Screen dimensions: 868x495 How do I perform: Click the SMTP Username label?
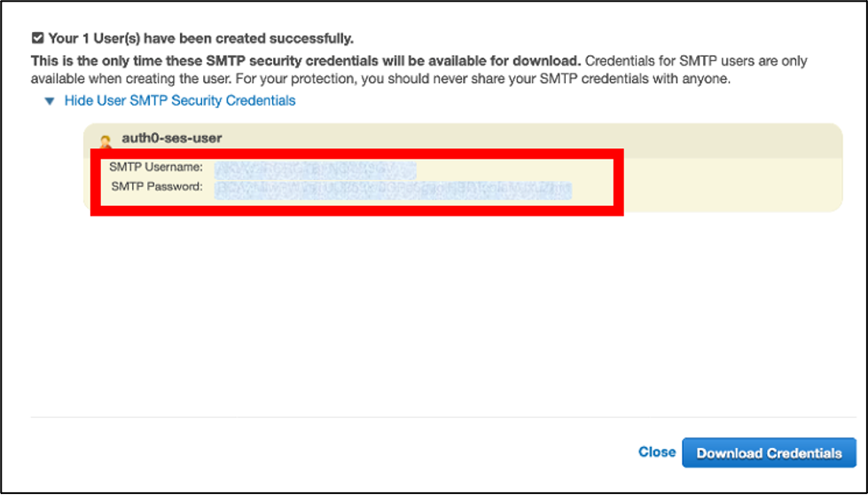156,167
